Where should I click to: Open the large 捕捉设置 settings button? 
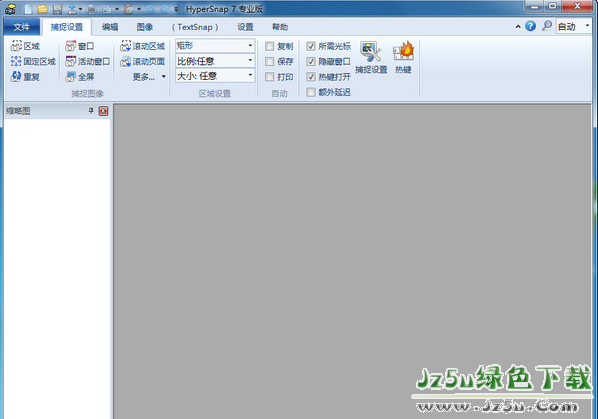371,57
